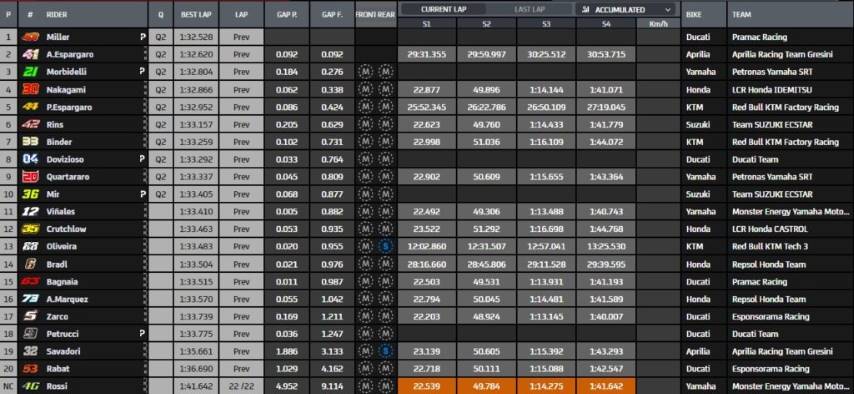Click A.Espargaro's S1 accumulated time 29:31.355
This screenshot has height=394, width=854.
[427, 54]
